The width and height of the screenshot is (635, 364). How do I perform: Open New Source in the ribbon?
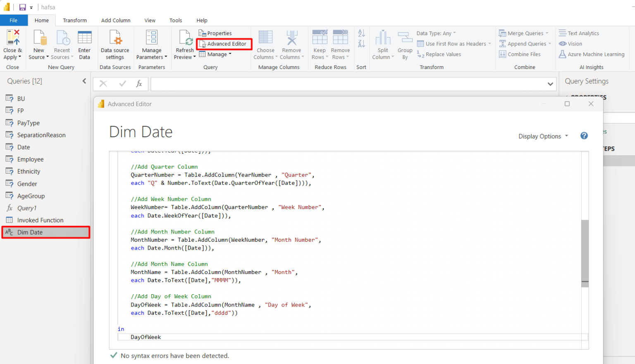click(38, 43)
